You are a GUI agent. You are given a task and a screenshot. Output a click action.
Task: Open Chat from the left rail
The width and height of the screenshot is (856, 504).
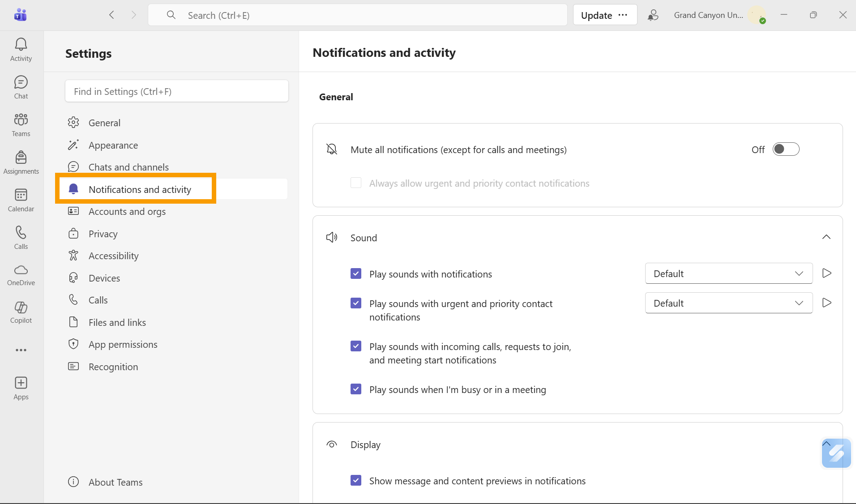pyautogui.click(x=21, y=87)
